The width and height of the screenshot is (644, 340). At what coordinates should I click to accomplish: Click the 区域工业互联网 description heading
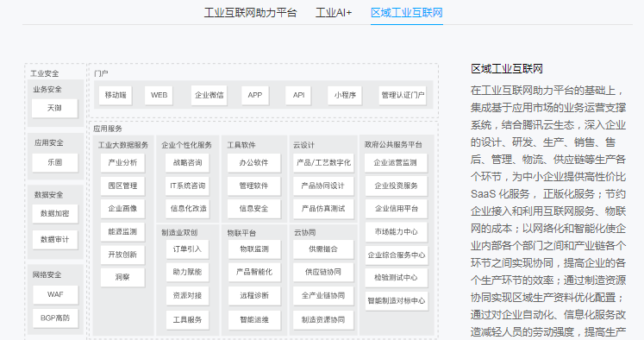[507, 69]
